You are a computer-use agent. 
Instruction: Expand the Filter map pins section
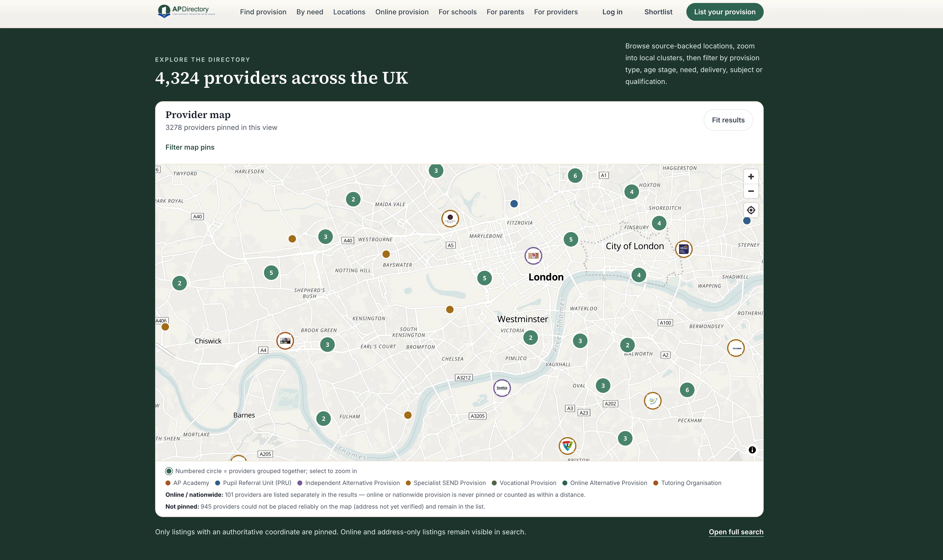[x=190, y=147]
